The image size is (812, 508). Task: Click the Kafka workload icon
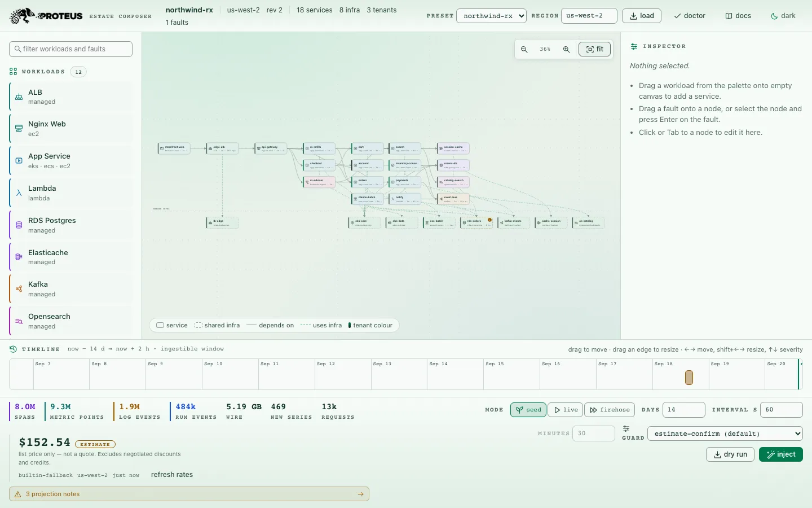click(19, 289)
